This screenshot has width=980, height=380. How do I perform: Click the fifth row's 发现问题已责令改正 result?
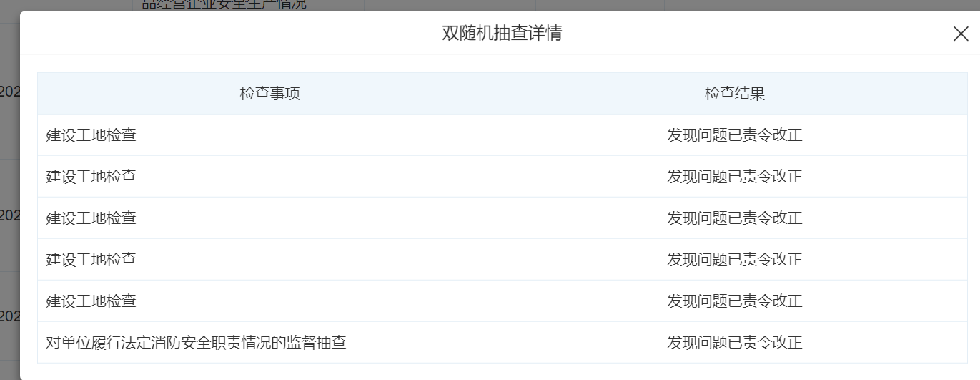(735, 301)
